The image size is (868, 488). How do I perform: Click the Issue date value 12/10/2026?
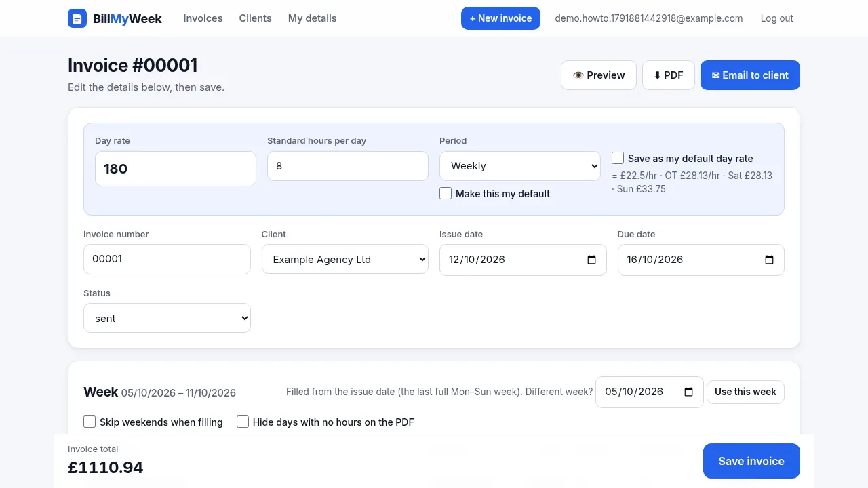pos(477,260)
